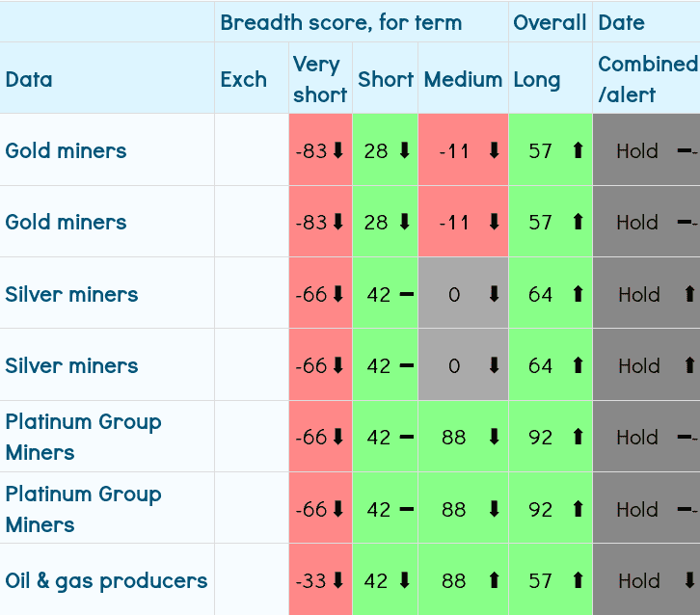Screen dimensions: 700x615
Task: Click dash icon beside 42 in first Silver miners row
Action: point(406,294)
